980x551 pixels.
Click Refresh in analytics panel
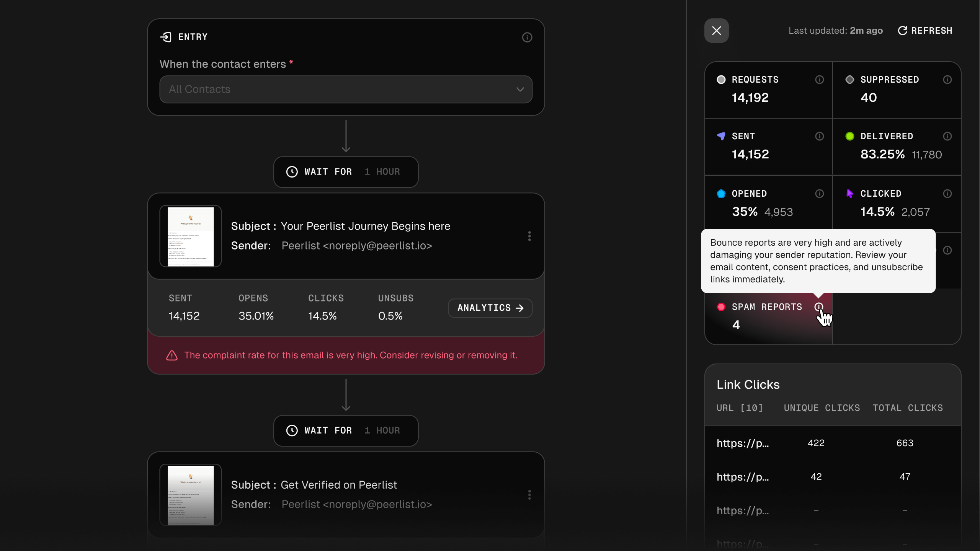[x=925, y=31]
